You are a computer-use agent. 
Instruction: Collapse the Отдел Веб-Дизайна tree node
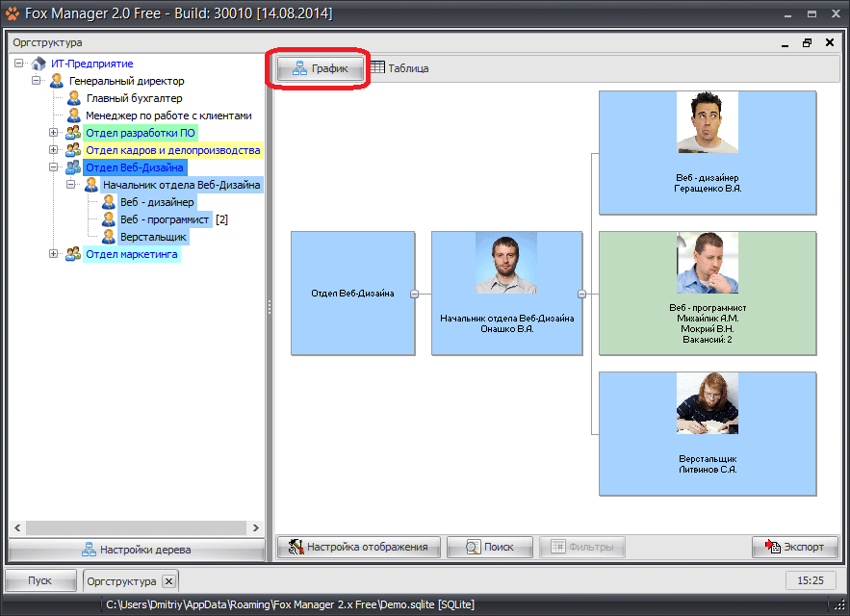tap(53, 167)
